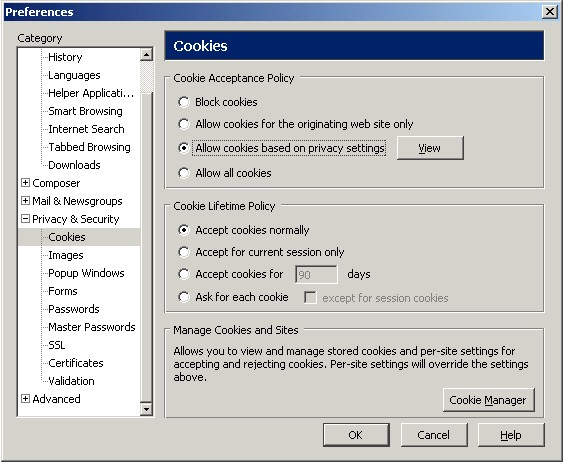Select the Privacy & Security label
The width and height of the screenshot is (563, 464).
[x=75, y=219]
